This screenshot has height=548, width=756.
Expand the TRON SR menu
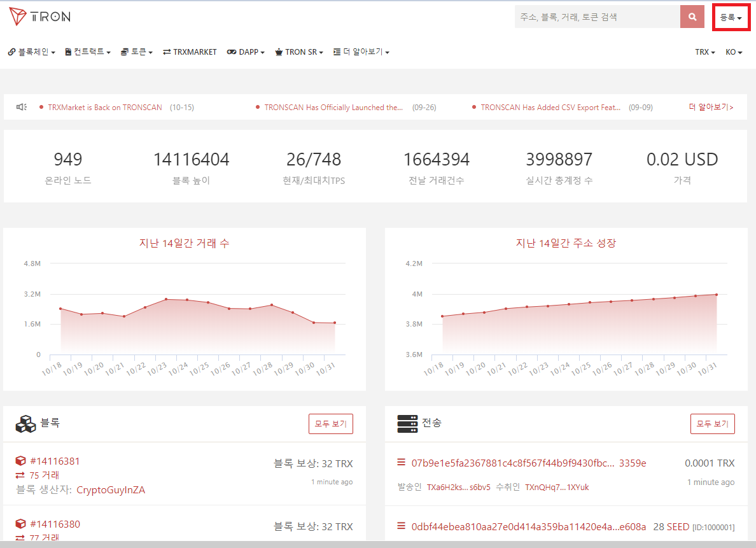(x=299, y=52)
